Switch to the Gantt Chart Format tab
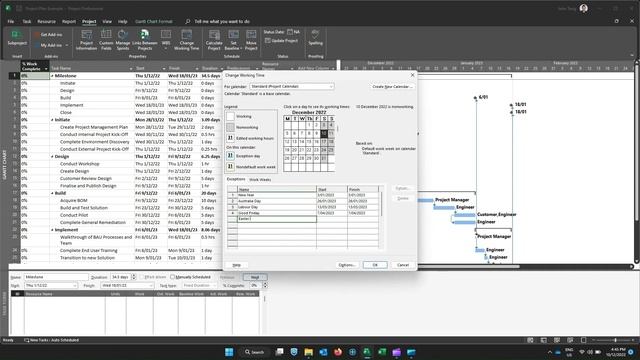The width and height of the screenshot is (640, 360). coord(154,21)
